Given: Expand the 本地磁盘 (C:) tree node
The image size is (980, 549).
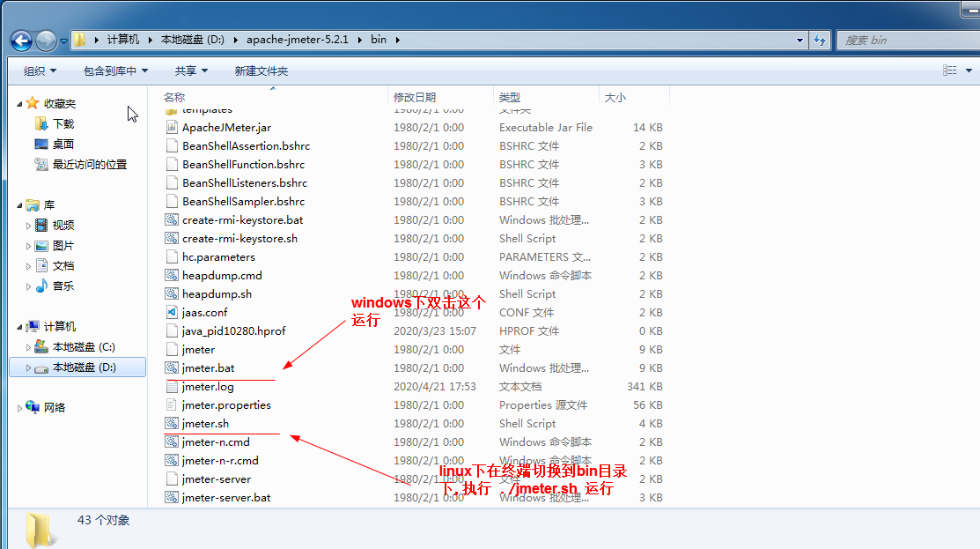Looking at the screenshot, I should pos(28,347).
